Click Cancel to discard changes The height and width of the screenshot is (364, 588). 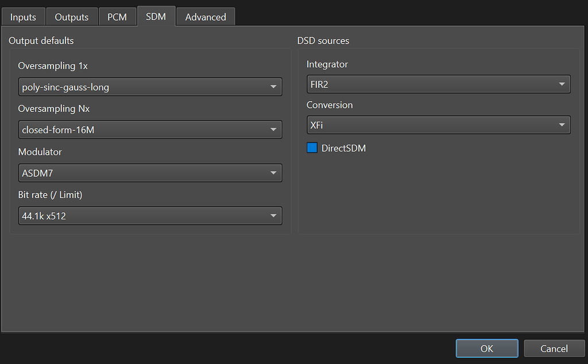(x=554, y=348)
